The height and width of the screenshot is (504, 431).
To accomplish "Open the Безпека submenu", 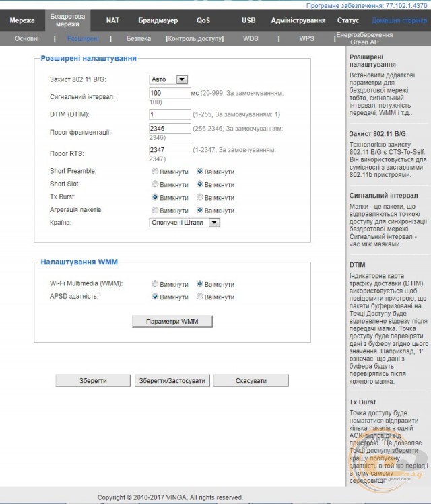I will (139, 39).
